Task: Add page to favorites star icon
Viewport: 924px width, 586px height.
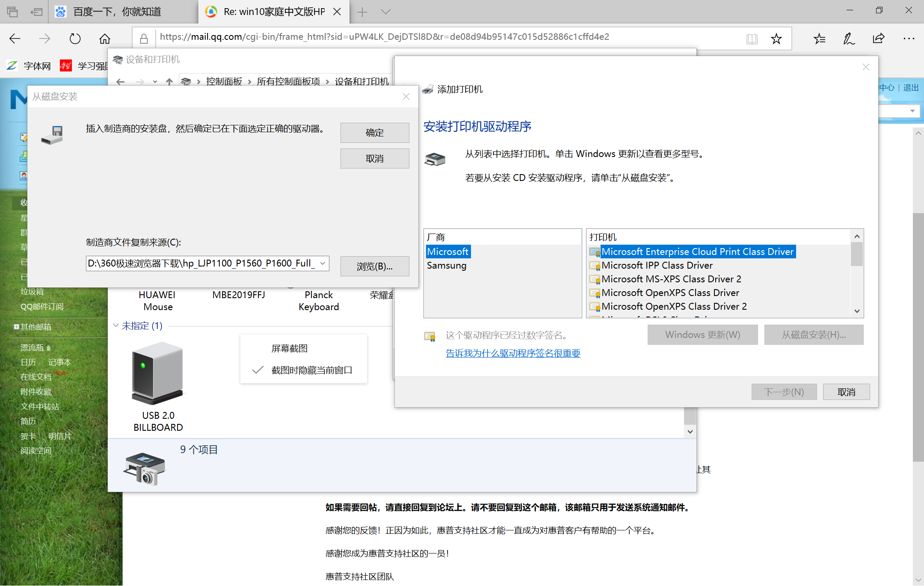Action: tap(776, 39)
